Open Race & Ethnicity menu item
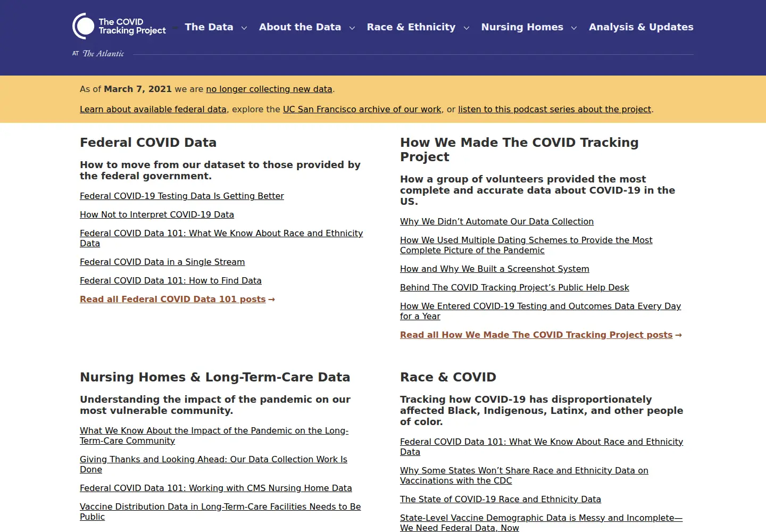The width and height of the screenshot is (766, 532). pyautogui.click(x=411, y=27)
